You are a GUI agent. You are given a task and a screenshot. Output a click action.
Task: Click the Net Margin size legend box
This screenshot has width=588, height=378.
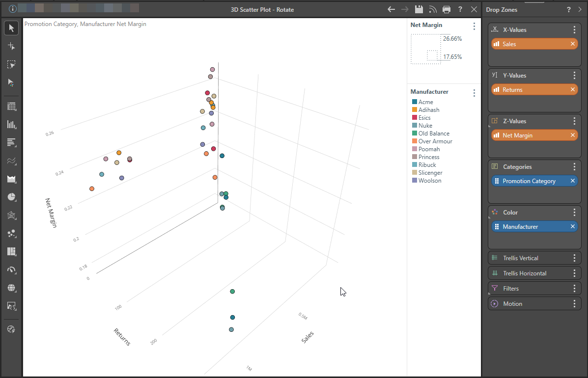point(425,49)
